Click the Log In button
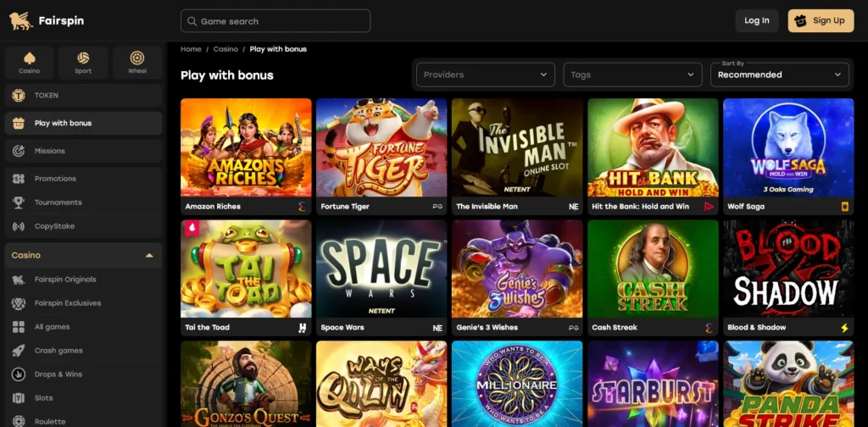 pos(757,20)
